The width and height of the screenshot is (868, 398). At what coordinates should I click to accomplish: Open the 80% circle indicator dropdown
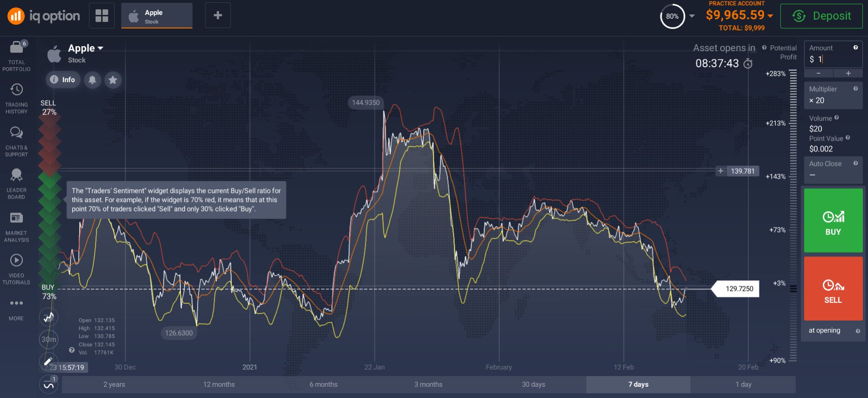click(692, 16)
